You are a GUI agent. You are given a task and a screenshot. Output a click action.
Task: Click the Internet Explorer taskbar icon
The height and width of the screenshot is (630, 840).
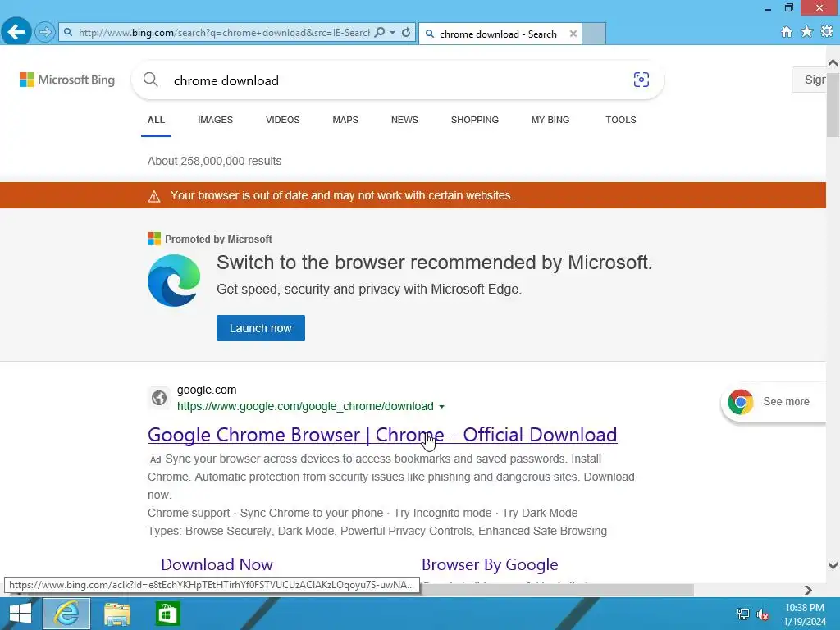[x=66, y=614]
